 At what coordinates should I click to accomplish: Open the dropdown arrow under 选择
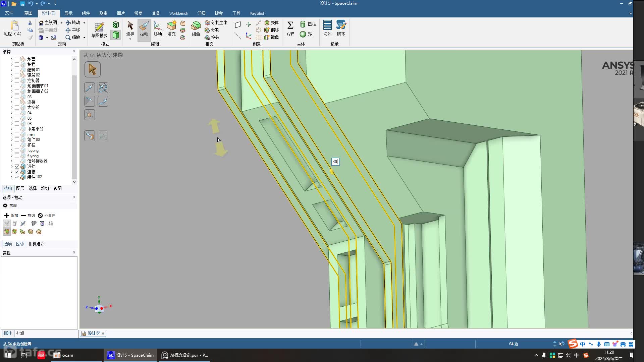point(130,39)
